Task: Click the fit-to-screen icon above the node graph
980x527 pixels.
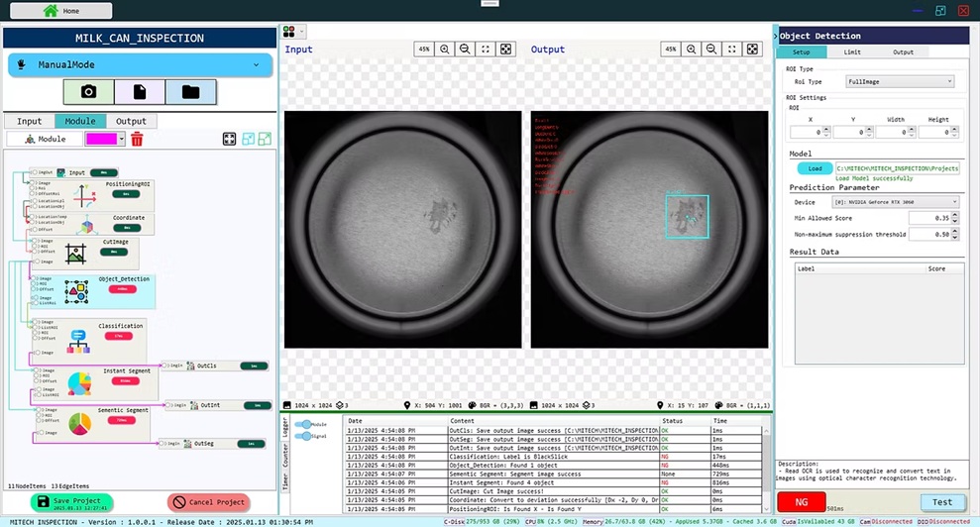Action: tap(229, 140)
